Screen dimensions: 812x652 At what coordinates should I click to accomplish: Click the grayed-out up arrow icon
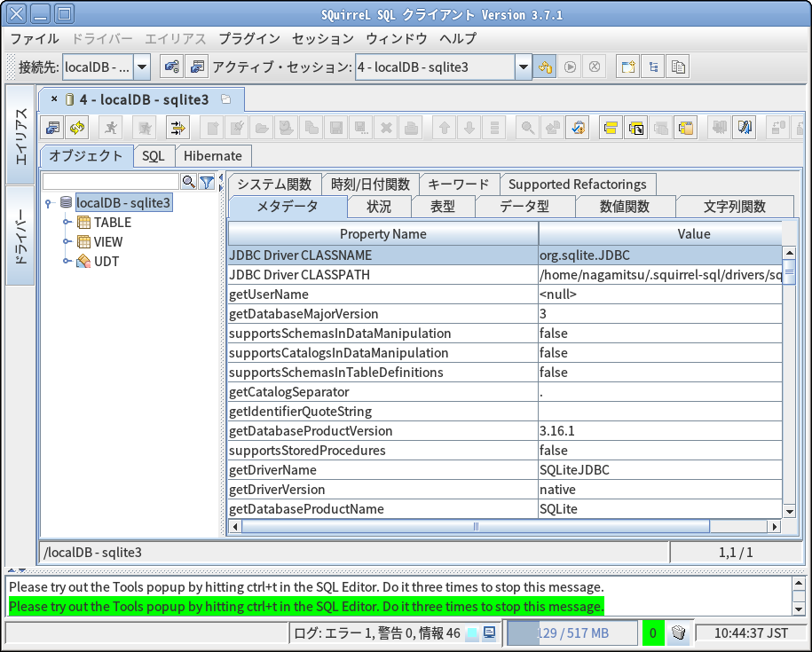point(445,128)
